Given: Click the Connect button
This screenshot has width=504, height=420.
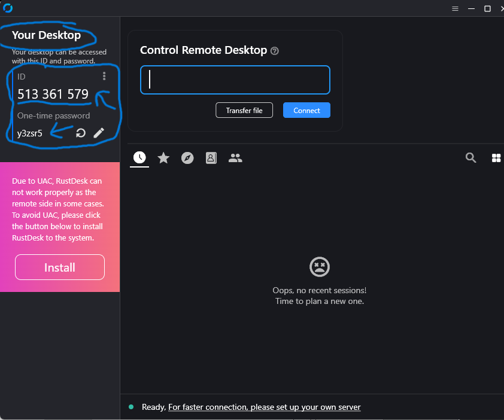Looking at the screenshot, I should 306,110.
